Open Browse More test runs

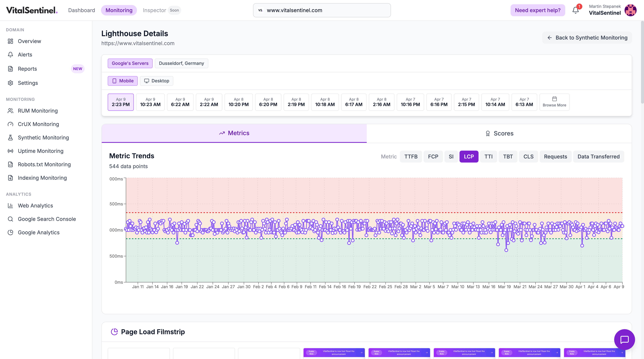point(554,102)
